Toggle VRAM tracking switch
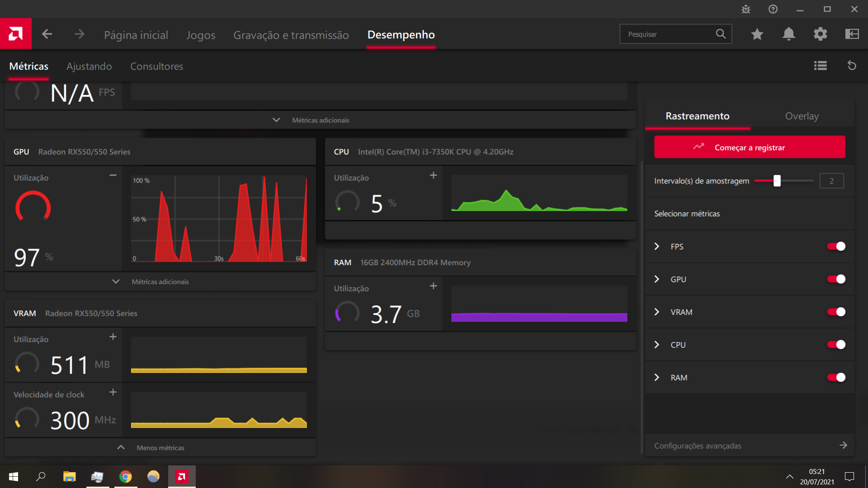 coord(836,312)
